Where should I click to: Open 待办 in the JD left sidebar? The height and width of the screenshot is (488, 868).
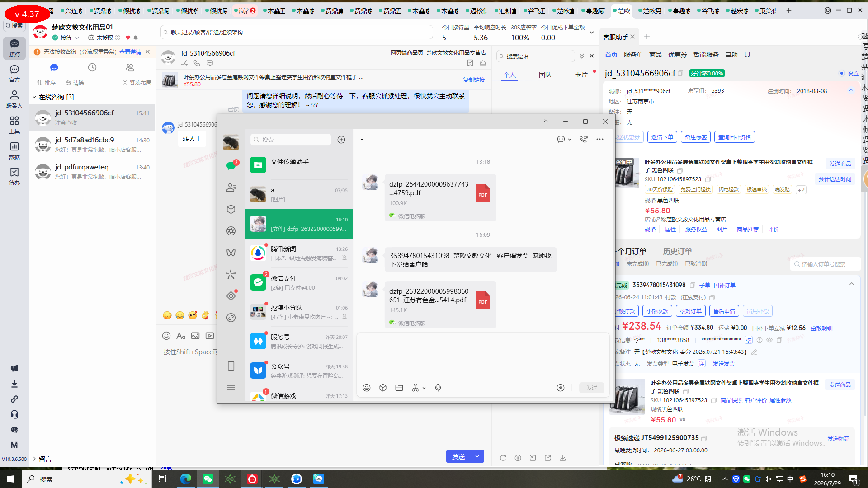(x=14, y=176)
